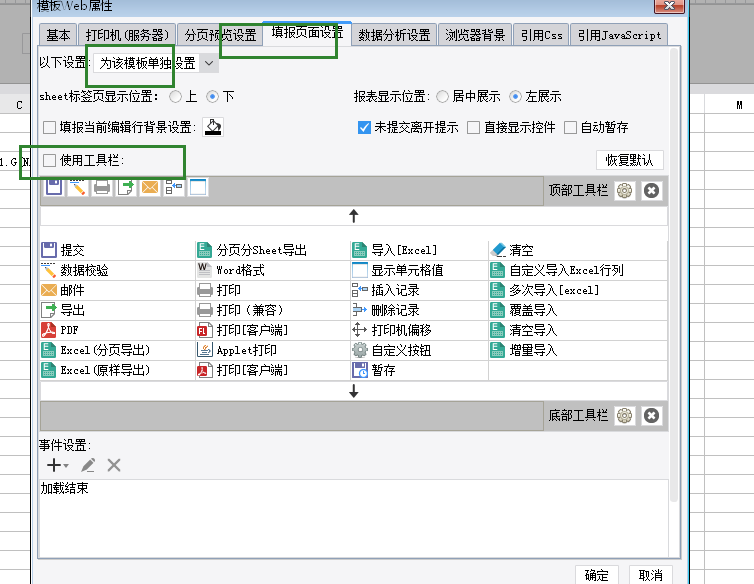
Task: Choose sheet tab position 上 radio
Action: [x=176, y=97]
